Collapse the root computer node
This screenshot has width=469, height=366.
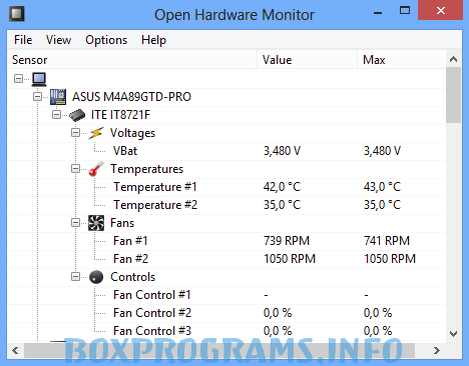coord(18,79)
